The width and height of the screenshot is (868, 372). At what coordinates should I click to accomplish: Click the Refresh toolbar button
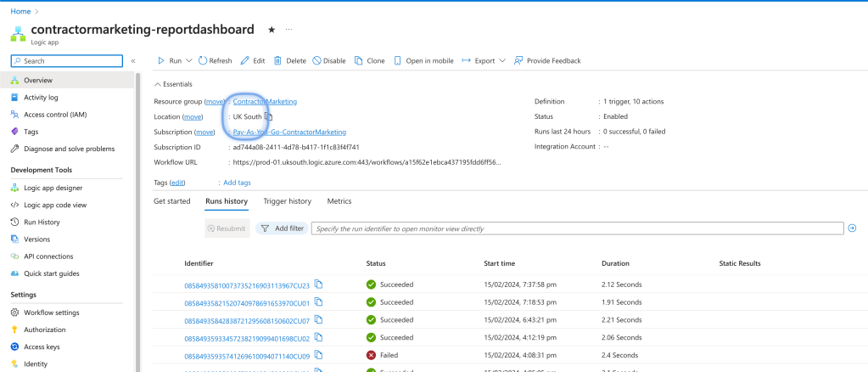point(216,61)
